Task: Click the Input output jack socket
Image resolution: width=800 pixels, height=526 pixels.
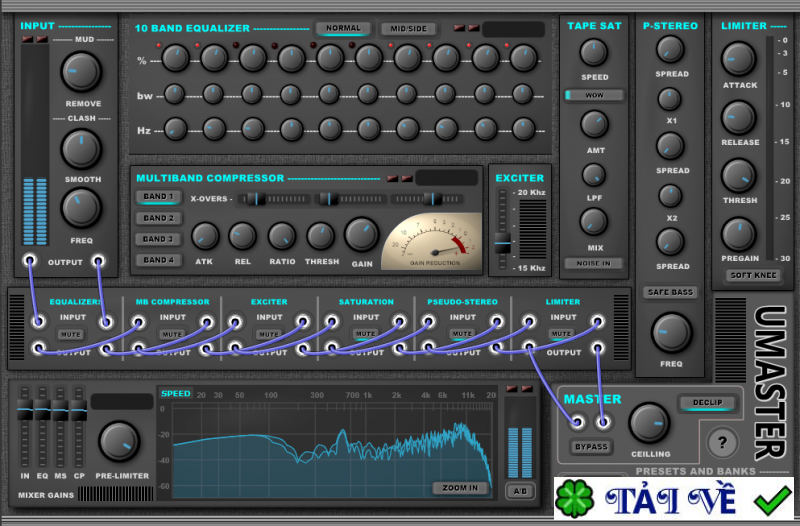Action: coord(31,262)
